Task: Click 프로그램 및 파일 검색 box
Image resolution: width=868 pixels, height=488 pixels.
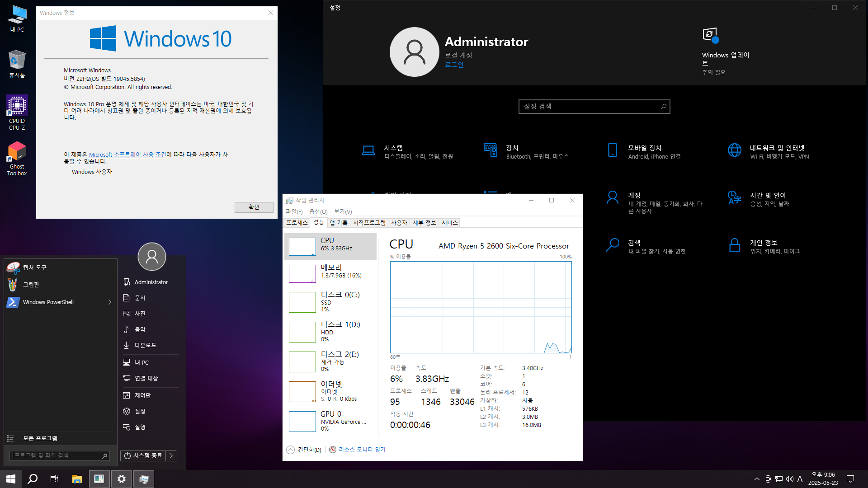Action: click(59, 455)
